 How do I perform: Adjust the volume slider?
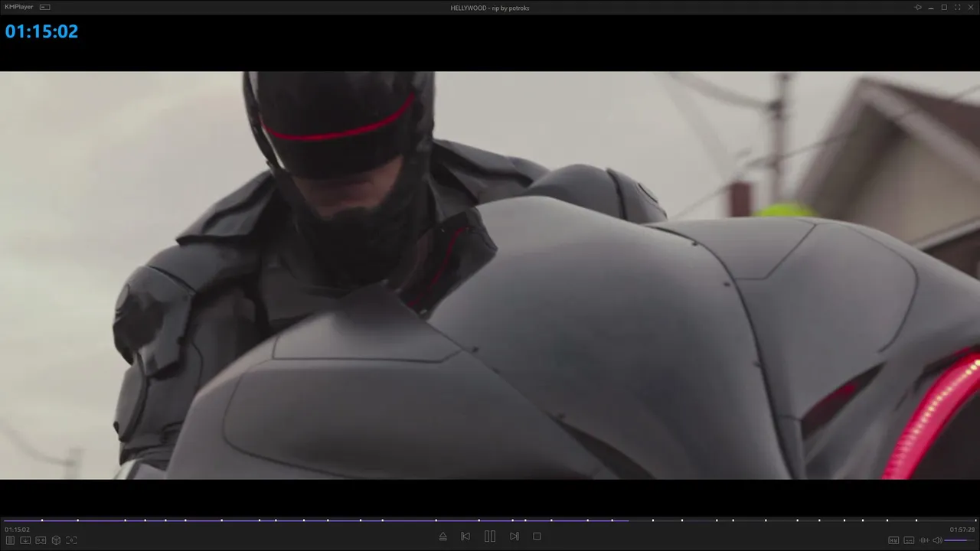click(x=960, y=540)
